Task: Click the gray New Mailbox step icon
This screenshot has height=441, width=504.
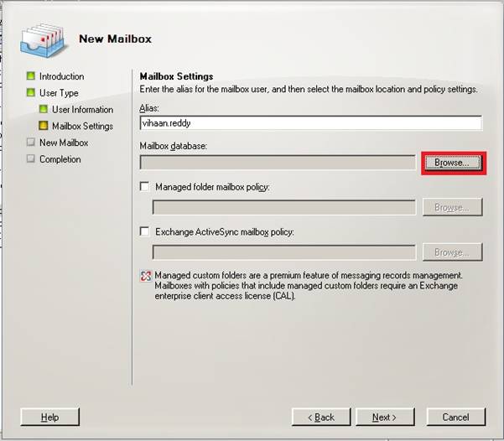Action: coord(31,142)
